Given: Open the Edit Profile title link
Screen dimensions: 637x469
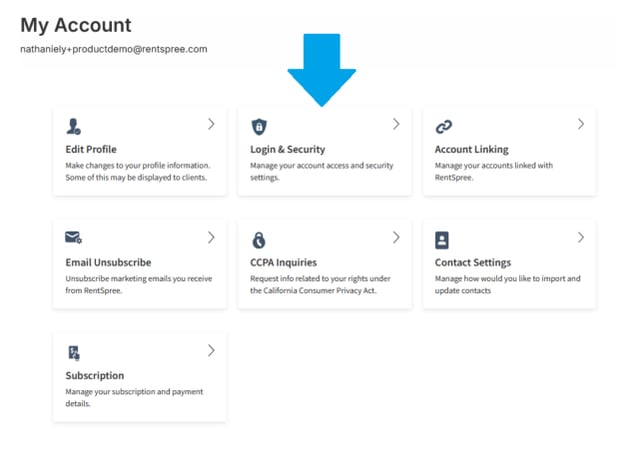Looking at the screenshot, I should tap(91, 149).
